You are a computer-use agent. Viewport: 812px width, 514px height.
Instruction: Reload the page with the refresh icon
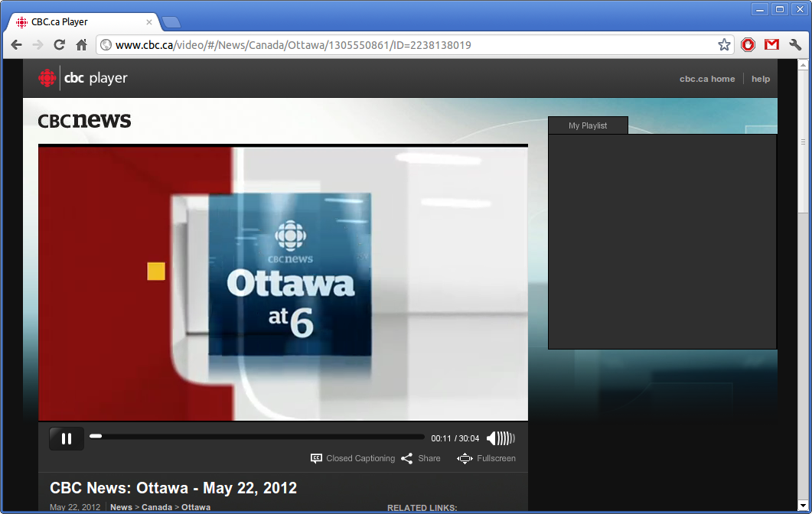pyautogui.click(x=60, y=45)
